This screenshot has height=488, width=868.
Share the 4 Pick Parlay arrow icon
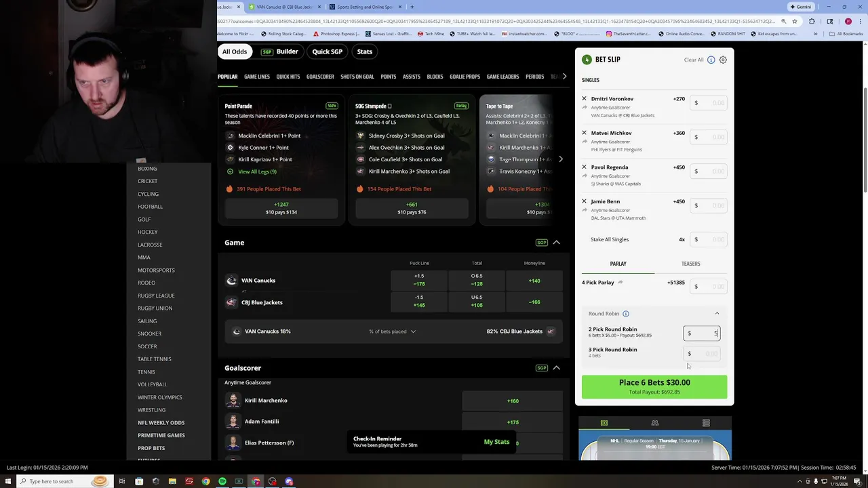(x=620, y=283)
